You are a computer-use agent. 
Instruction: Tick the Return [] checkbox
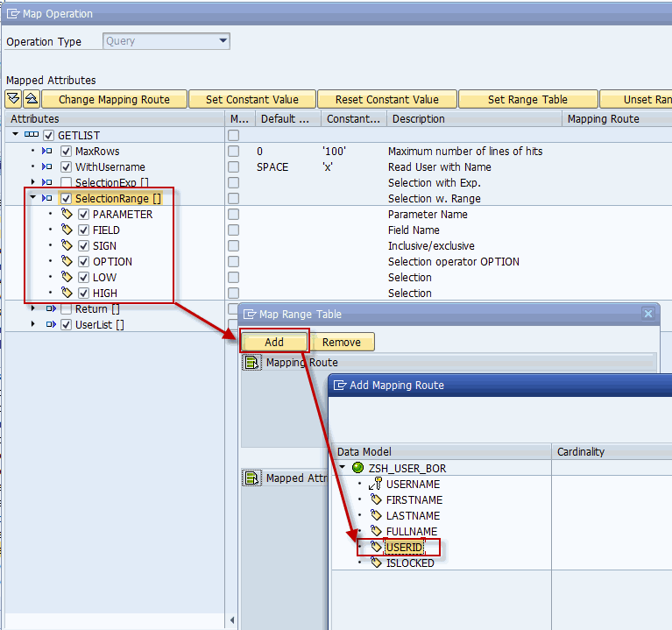pos(67,309)
